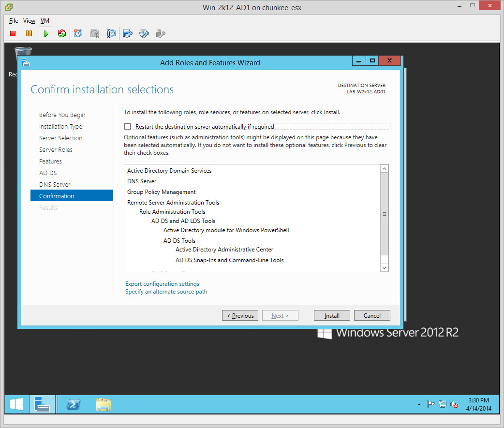Open the VM menu

pyautogui.click(x=44, y=21)
